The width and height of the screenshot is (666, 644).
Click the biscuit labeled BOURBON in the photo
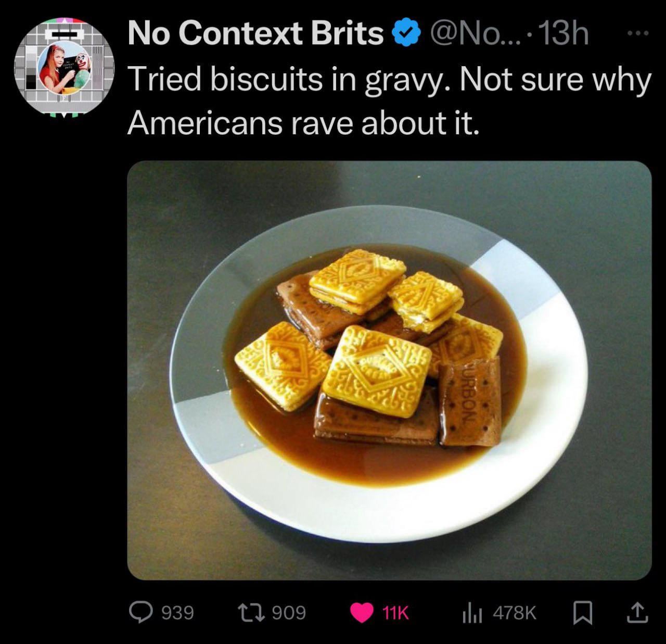coord(469,402)
